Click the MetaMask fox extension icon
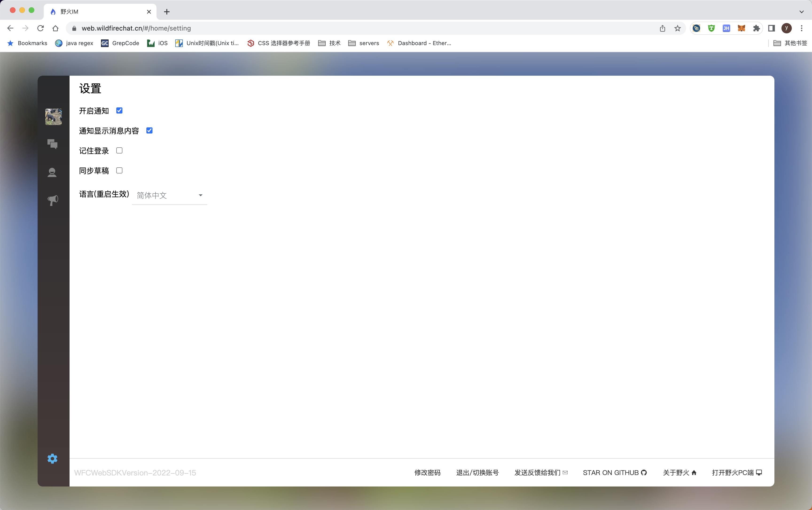Viewport: 812px width, 510px height. point(741,28)
